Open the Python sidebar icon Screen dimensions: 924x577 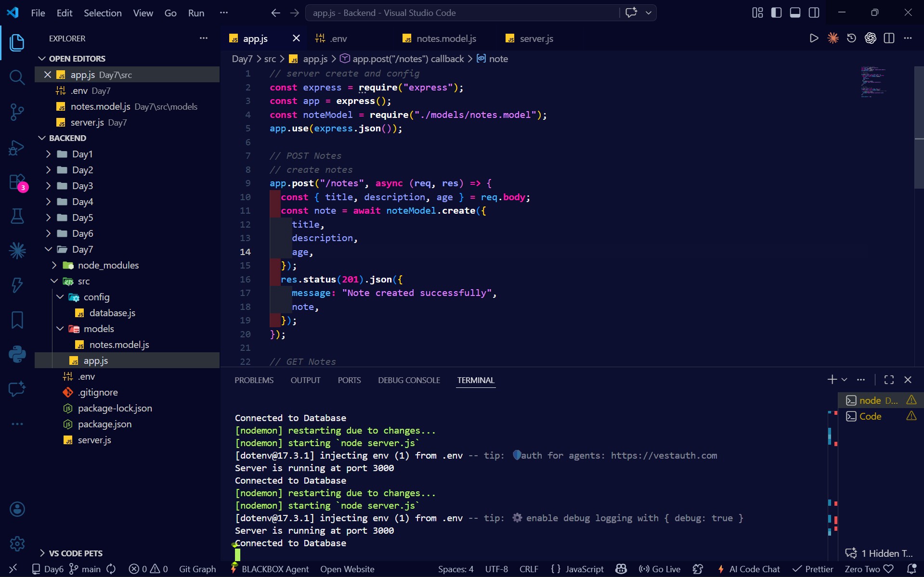(17, 355)
